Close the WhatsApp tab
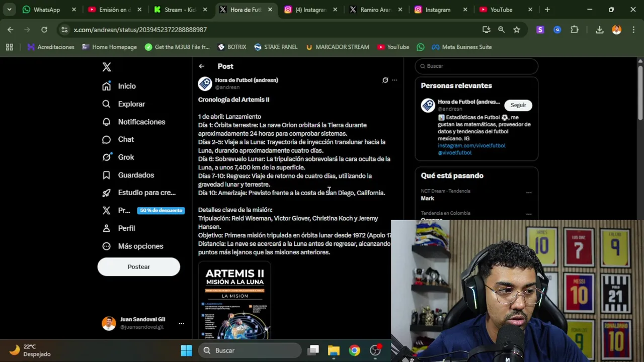This screenshot has height=362, width=644. (x=74, y=10)
